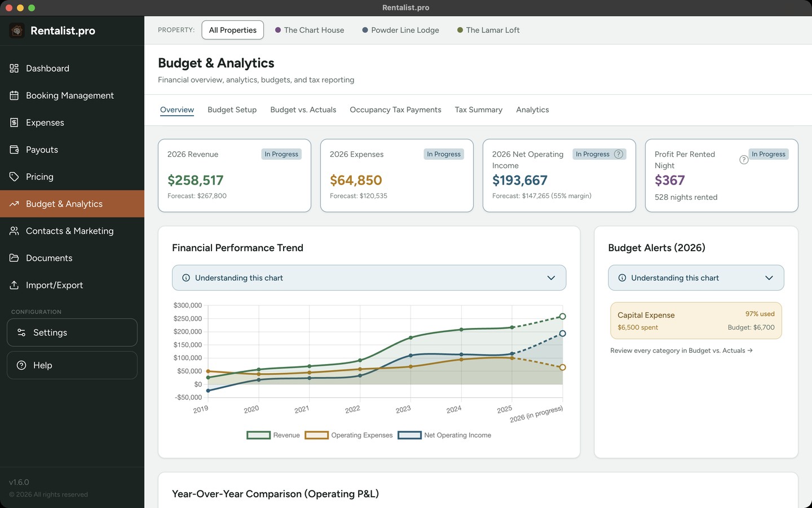Toggle Net Operating Income series in legend
This screenshot has height=508, width=812.
click(x=444, y=435)
